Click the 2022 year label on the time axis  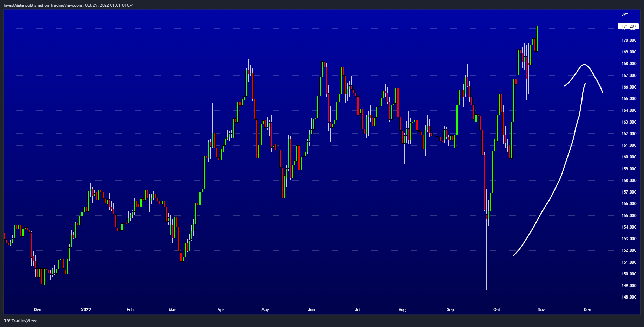pyautogui.click(x=86, y=310)
